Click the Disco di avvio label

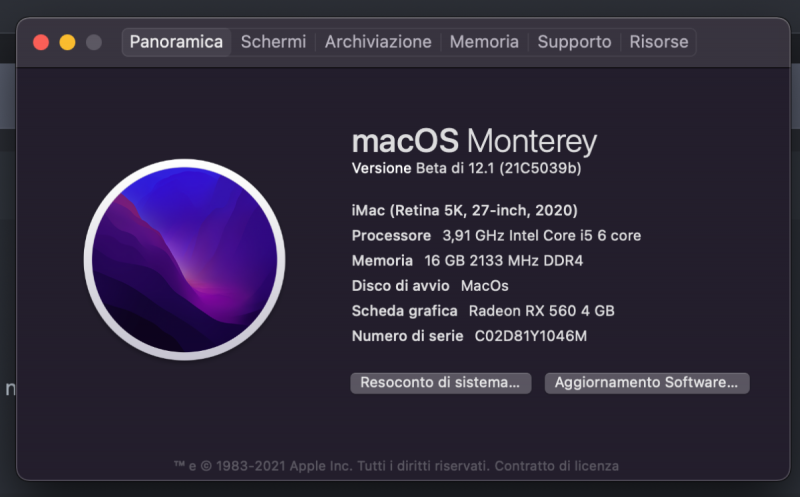[401, 286]
